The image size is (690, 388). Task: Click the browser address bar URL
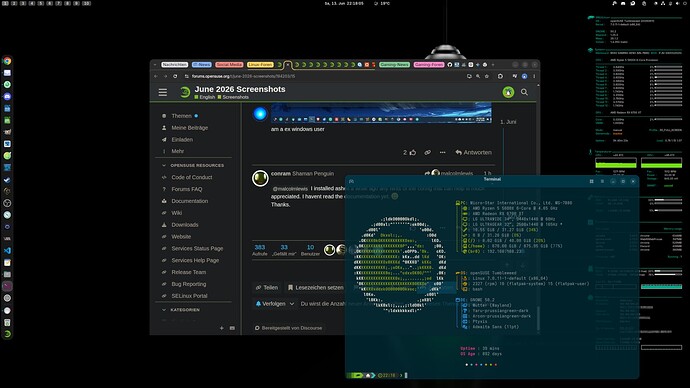tap(243, 76)
